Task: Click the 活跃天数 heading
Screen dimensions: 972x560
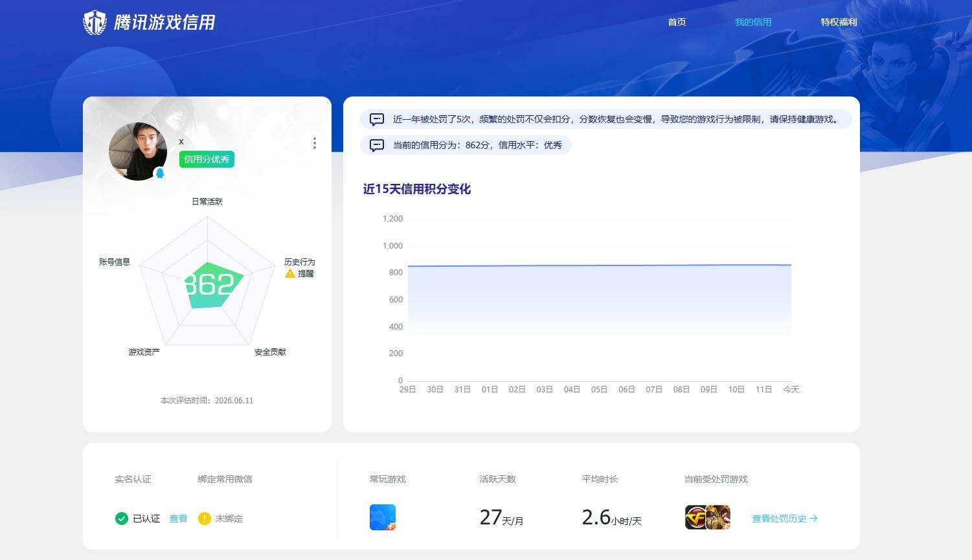Action: 497,479
